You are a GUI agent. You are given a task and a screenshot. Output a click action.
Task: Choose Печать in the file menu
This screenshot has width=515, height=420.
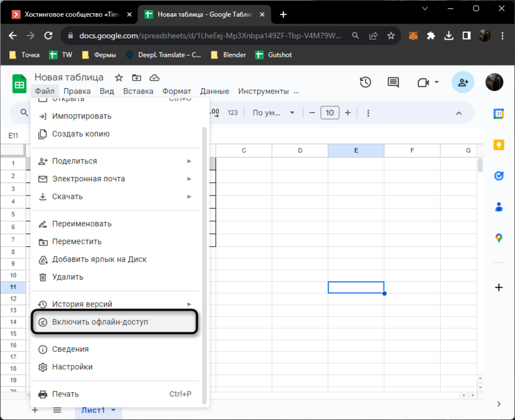[x=66, y=394]
